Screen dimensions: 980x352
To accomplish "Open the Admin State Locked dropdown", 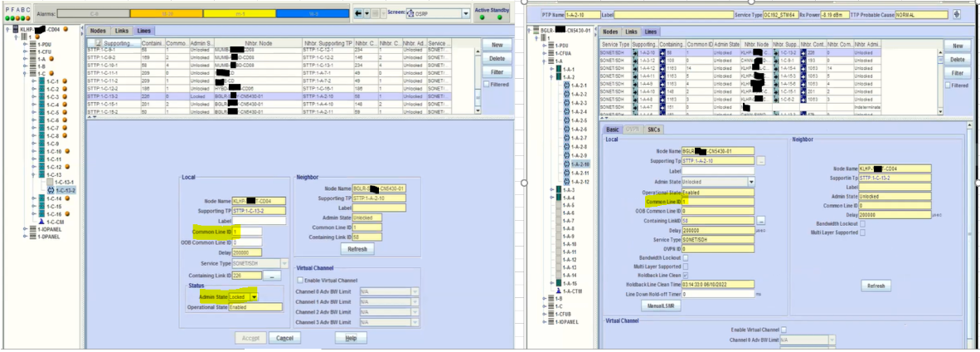I will (x=253, y=297).
